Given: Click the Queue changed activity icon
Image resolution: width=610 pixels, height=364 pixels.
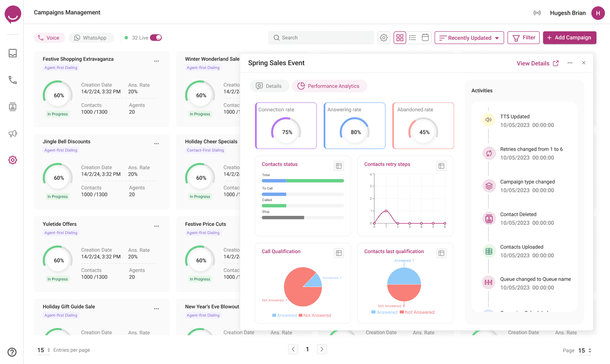Looking at the screenshot, I should 488,282.
